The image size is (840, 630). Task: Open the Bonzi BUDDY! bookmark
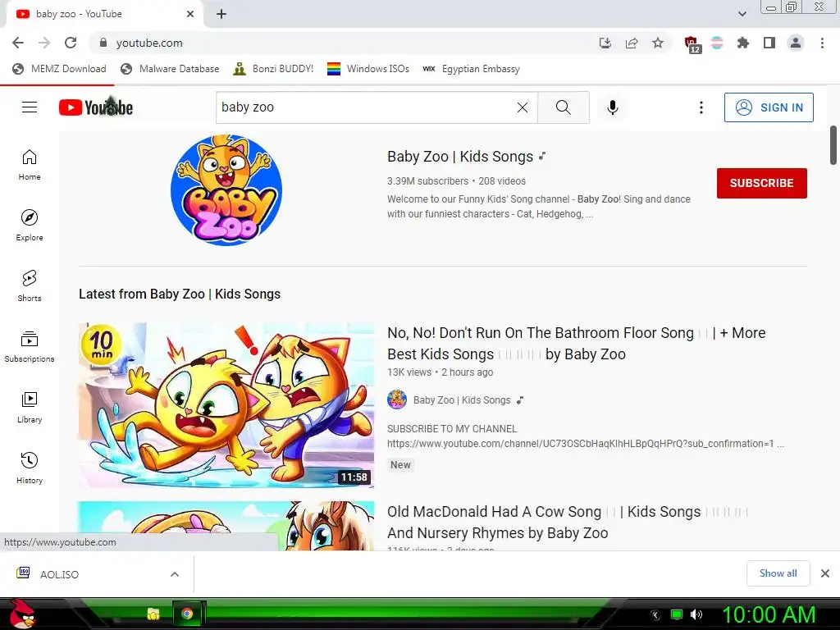coord(273,69)
